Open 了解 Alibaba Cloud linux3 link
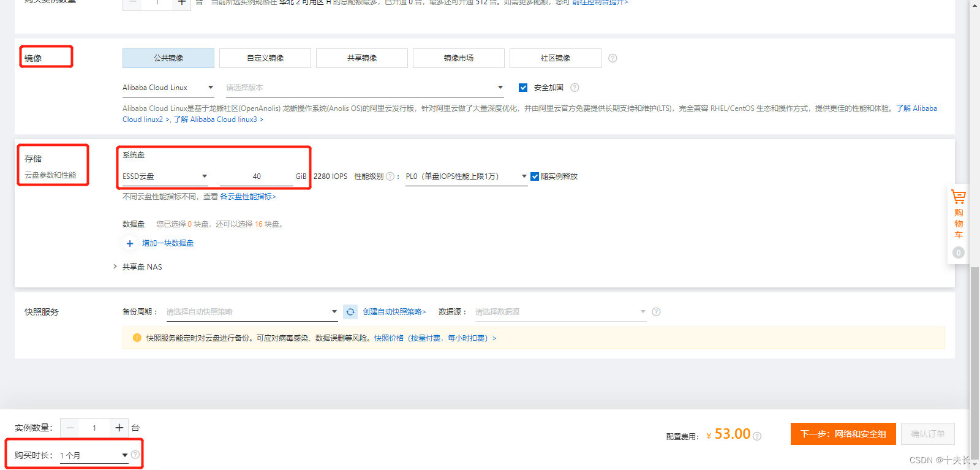This screenshot has height=470, width=980. coord(219,119)
